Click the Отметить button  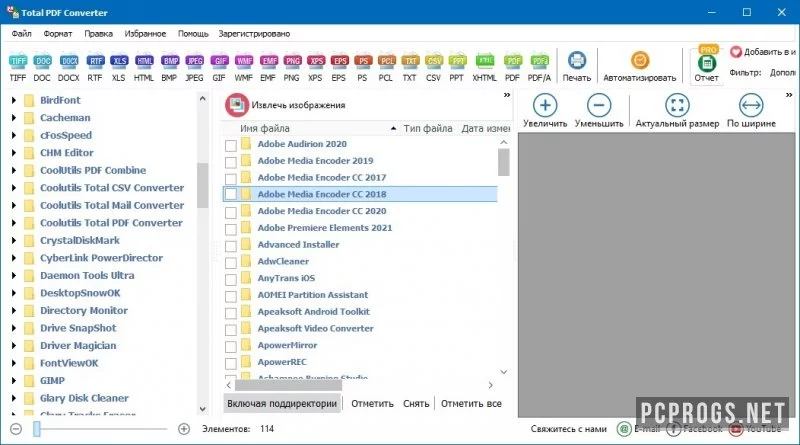coord(372,404)
